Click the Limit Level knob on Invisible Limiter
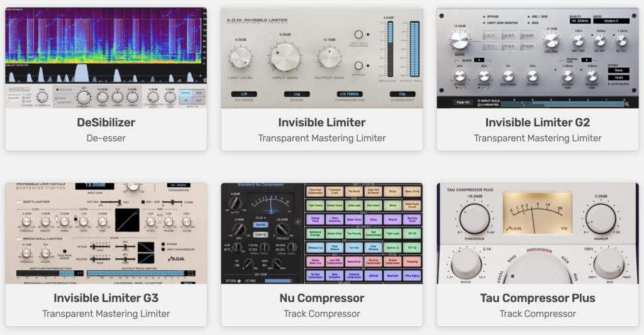This screenshot has height=335, width=644. tap(240, 58)
